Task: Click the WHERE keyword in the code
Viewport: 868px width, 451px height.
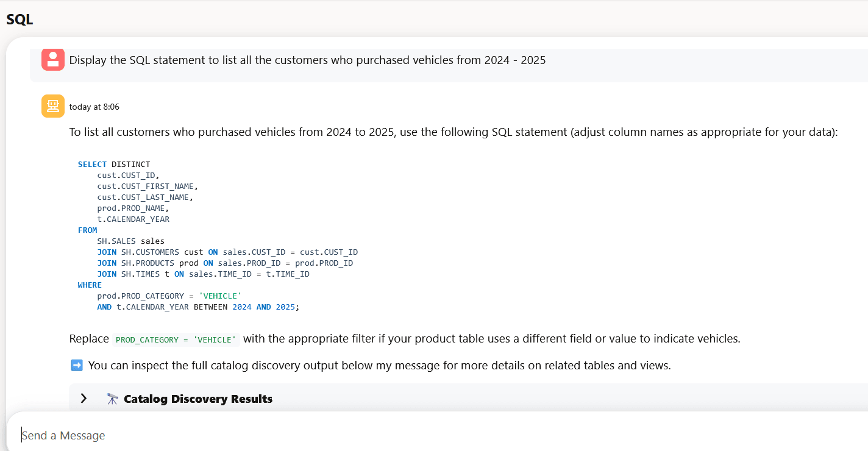Action: (90, 285)
